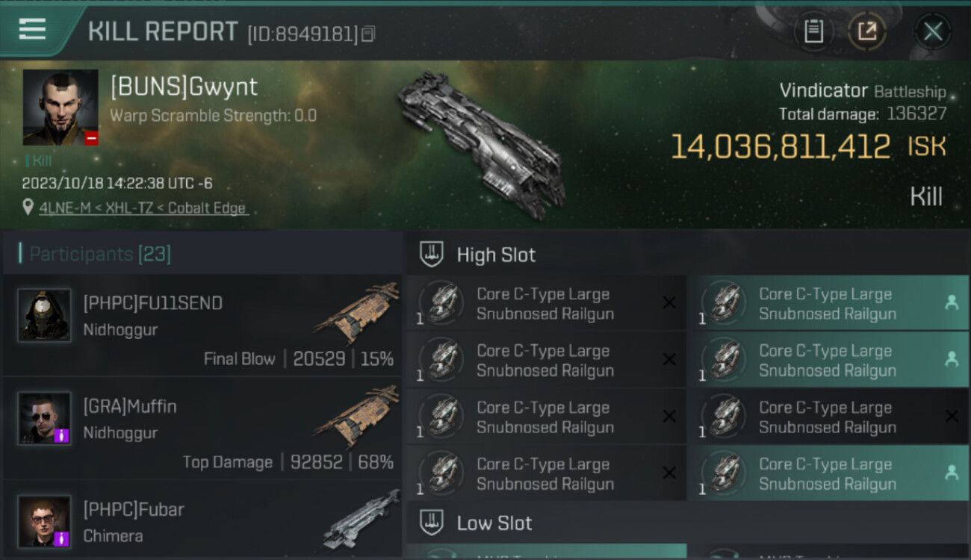Click the Participants [23] header

pos(100,254)
